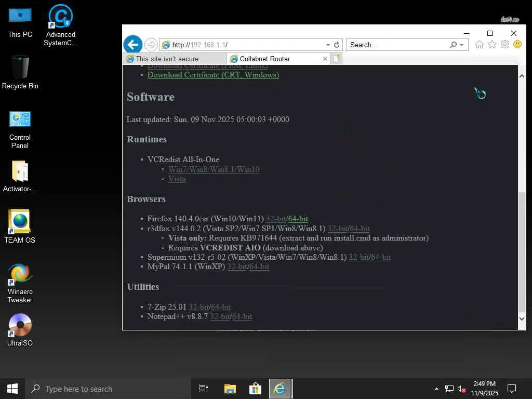Close the Collabnet Router tab

325,59
